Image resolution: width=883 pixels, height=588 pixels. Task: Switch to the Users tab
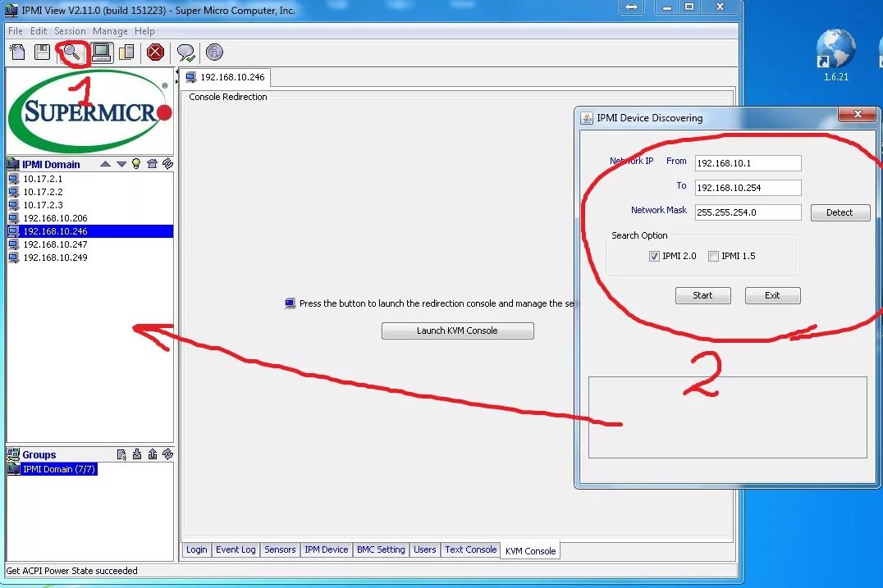[424, 549]
